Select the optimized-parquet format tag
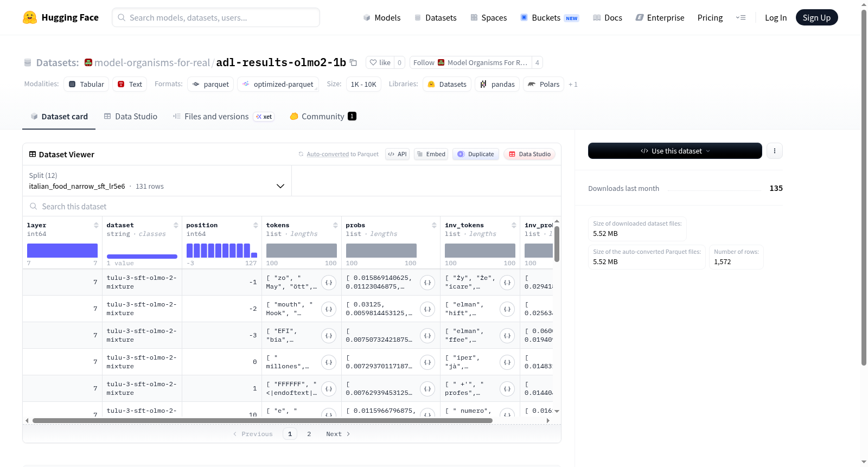The image size is (868, 467). [278, 84]
